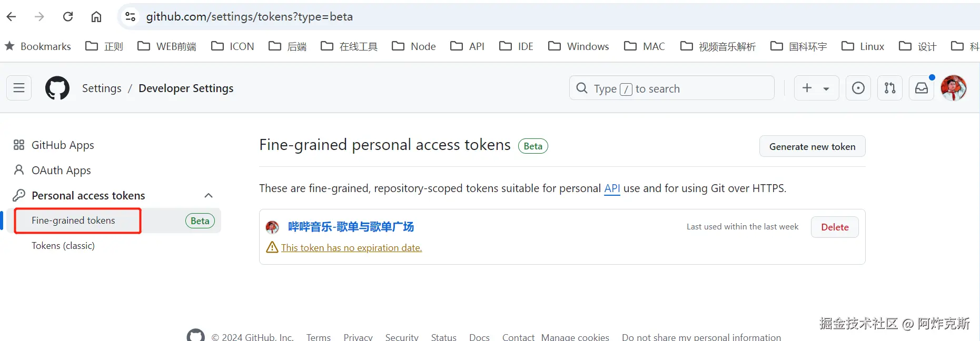This screenshot has width=980, height=341.
Task: Select Fine-grained tokens in sidebar
Action: pos(73,220)
